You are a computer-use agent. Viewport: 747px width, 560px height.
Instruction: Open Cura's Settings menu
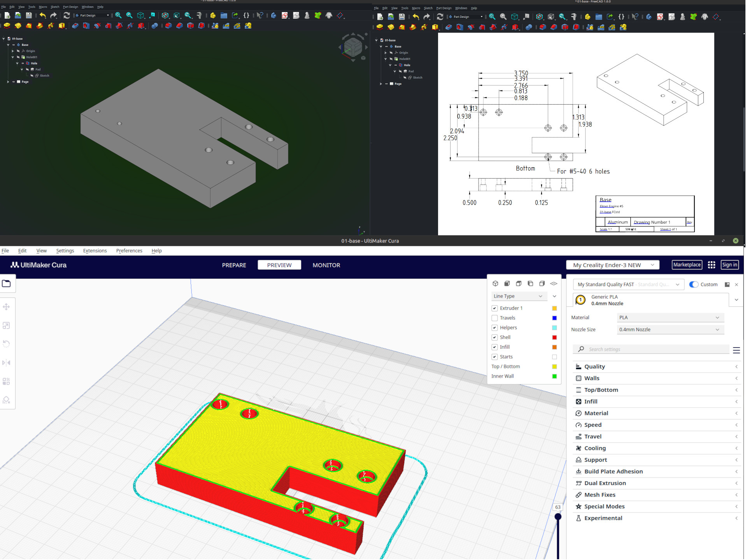[65, 251]
